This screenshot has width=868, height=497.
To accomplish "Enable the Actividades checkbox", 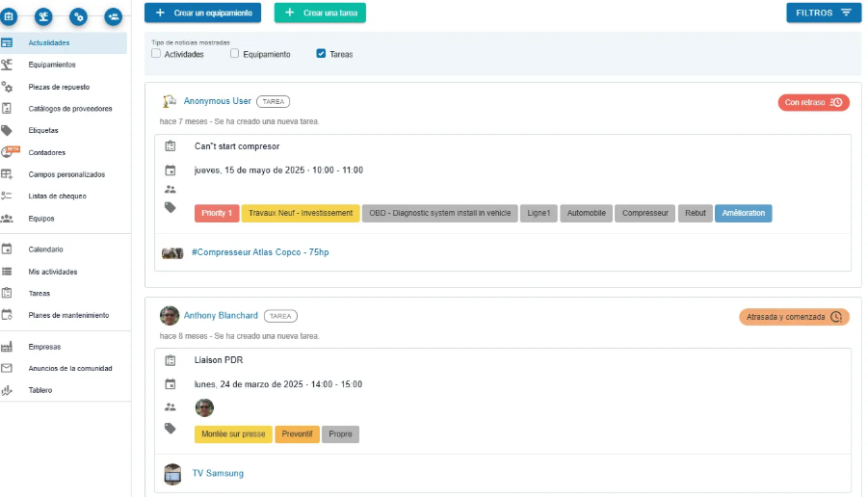I will (156, 54).
